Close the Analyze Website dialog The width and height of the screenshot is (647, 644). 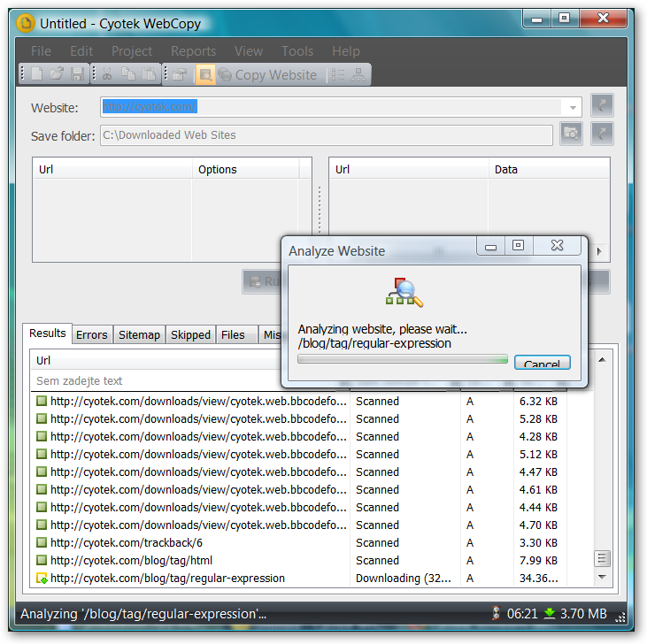point(557,246)
